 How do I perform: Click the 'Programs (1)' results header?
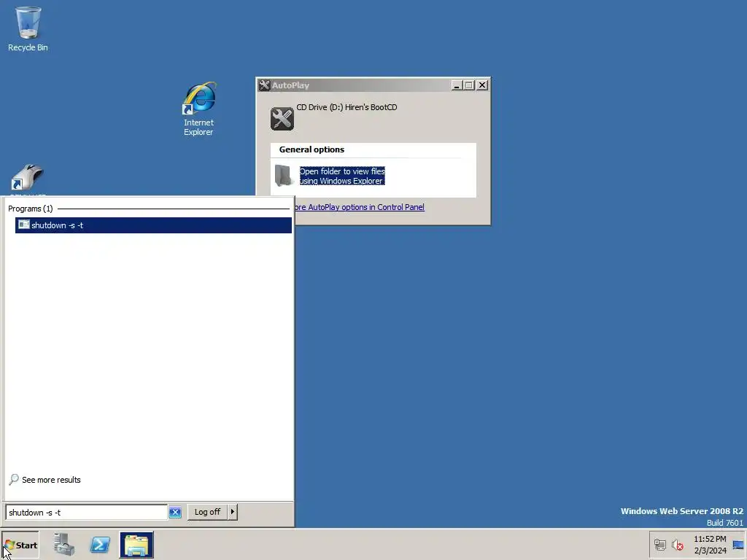tap(31, 209)
